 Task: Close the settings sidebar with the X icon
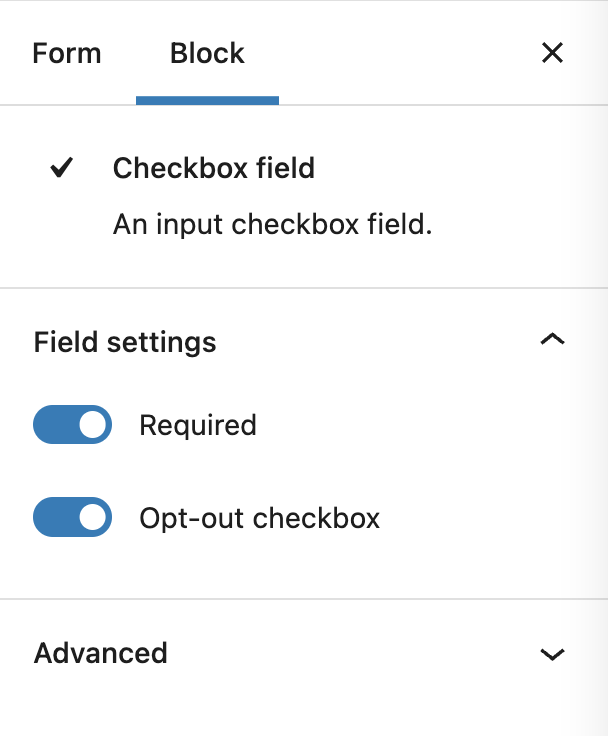coord(552,53)
